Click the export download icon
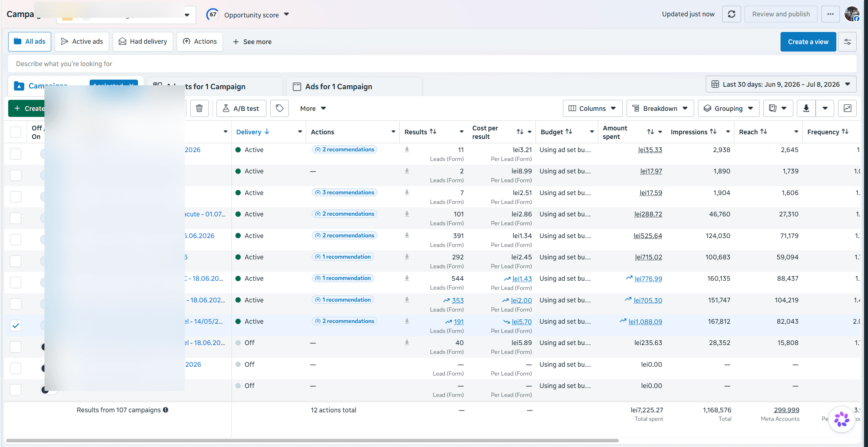Viewport: 868px width, 447px height. pyautogui.click(x=806, y=108)
